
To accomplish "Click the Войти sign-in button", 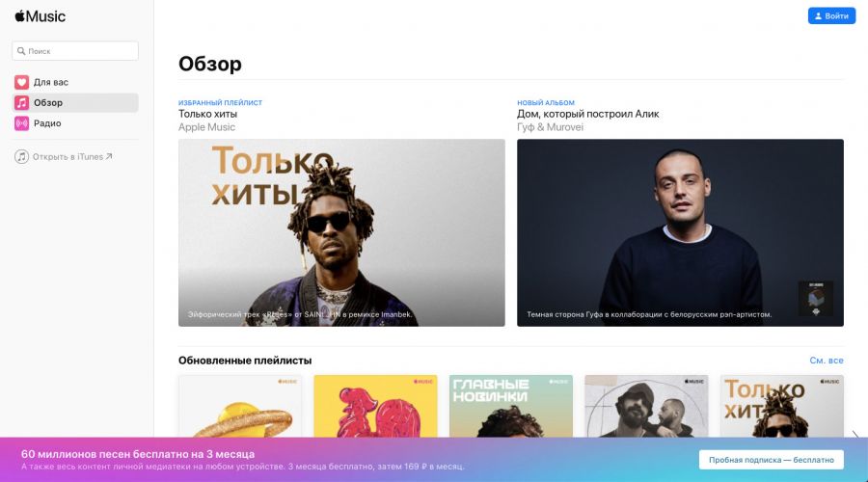I will pyautogui.click(x=831, y=16).
